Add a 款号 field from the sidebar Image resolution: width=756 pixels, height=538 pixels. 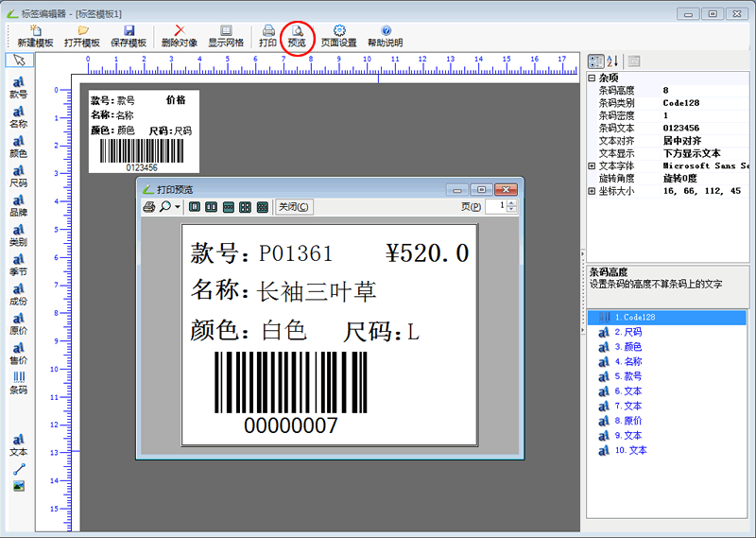coord(18,88)
